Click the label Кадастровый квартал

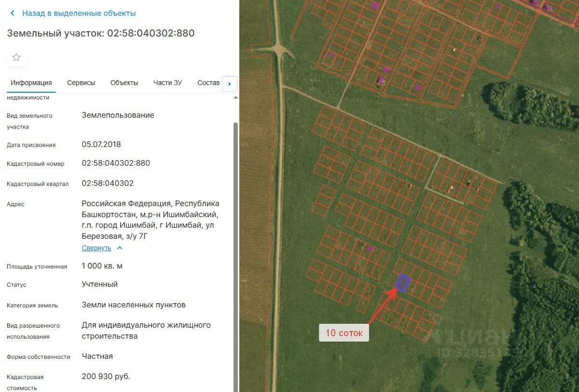37,184
